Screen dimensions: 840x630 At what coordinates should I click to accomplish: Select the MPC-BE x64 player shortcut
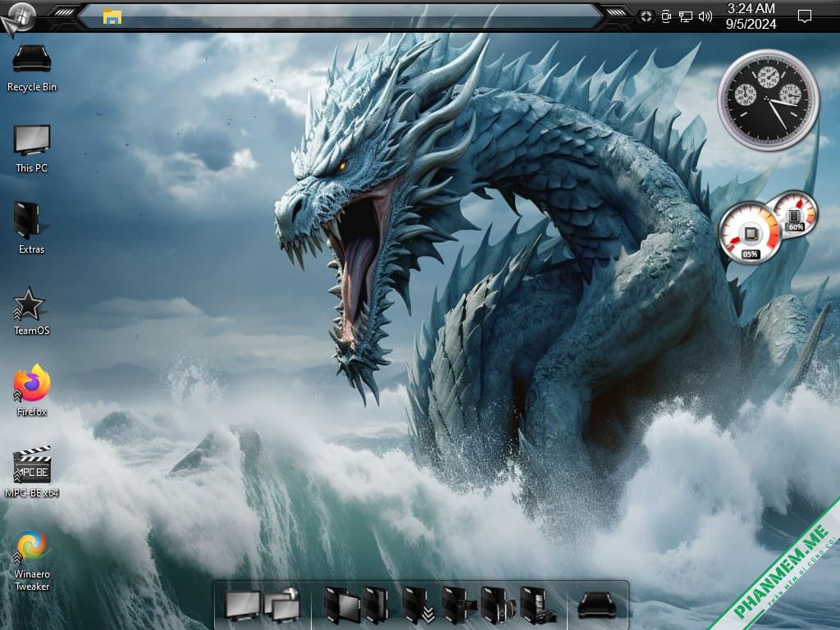[32, 472]
